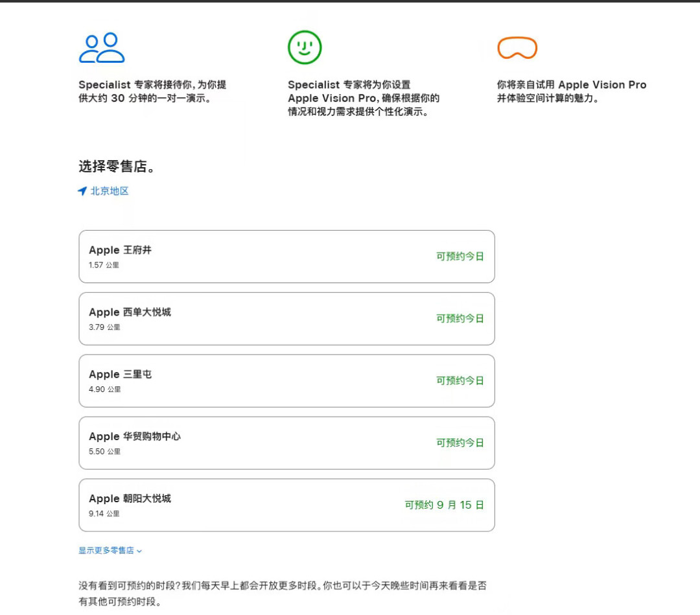Select the Apple 三里屯 store card

286,380
